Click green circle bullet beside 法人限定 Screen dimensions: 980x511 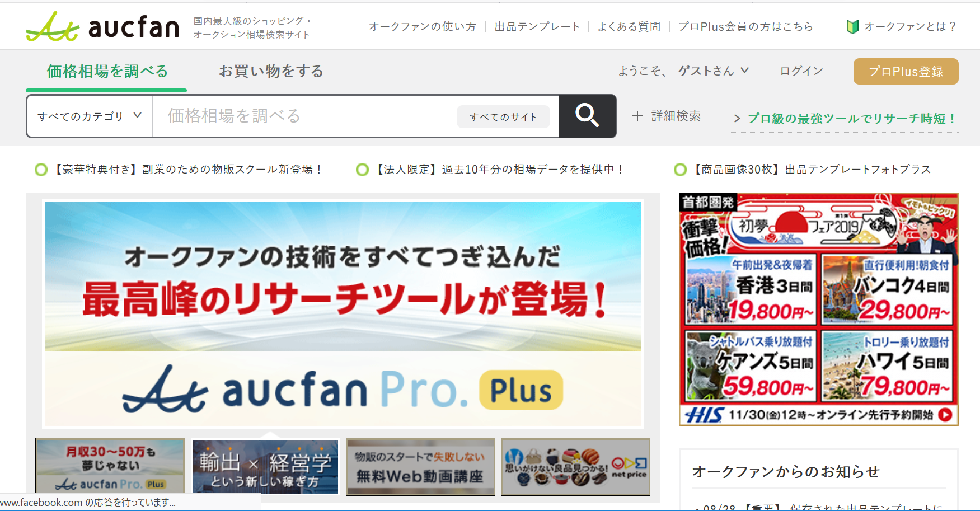click(362, 170)
